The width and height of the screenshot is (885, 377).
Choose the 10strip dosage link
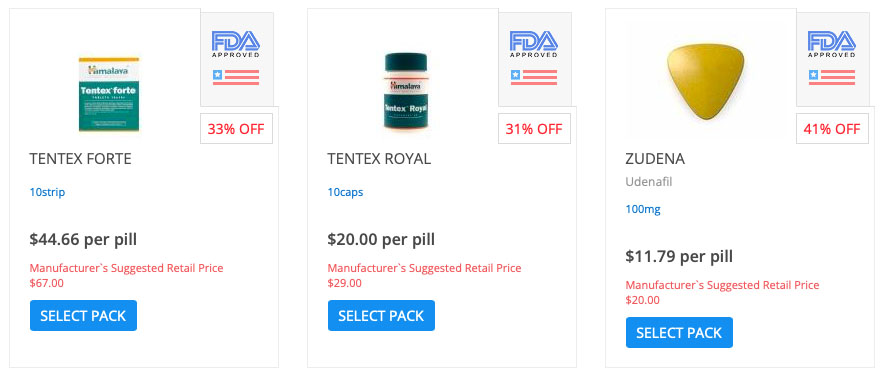[x=47, y=192]
